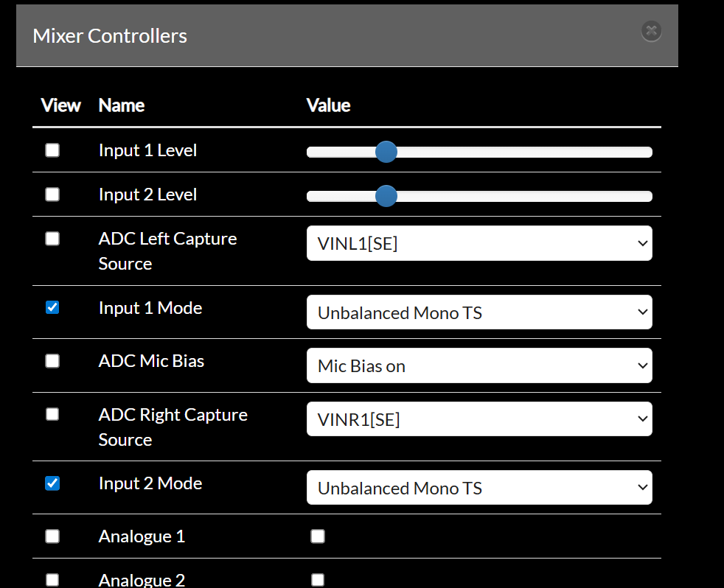Screen dimensions: 724x588
Task: Check the View box for Input 1 Level
Action: [x=52, y=150]
